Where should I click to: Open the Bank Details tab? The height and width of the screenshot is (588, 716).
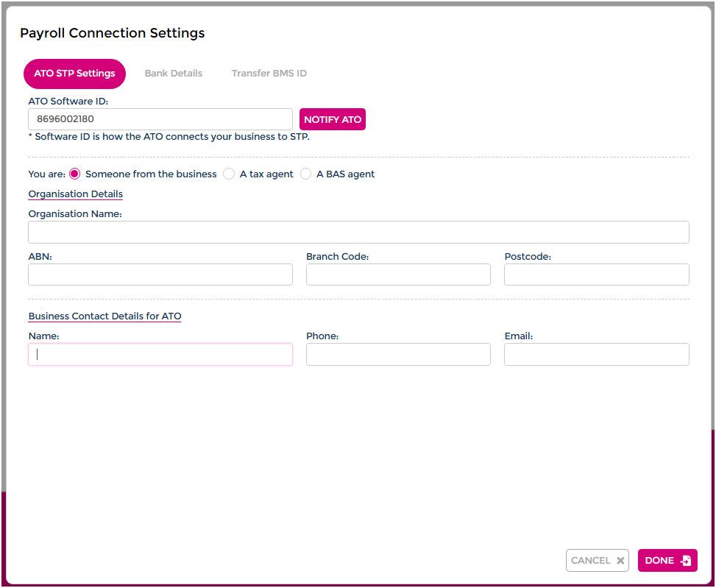(x=173, y=74)
